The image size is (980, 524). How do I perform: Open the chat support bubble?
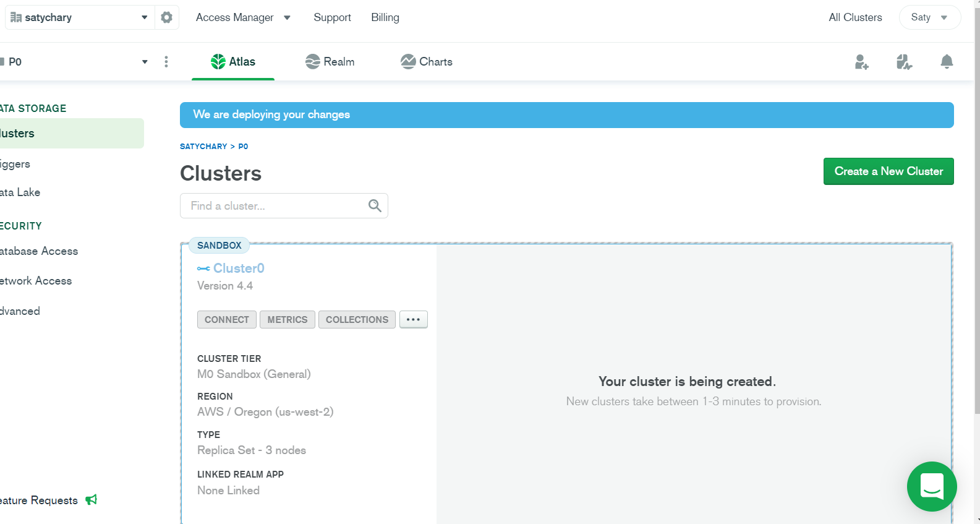click(x=932, y=486)
